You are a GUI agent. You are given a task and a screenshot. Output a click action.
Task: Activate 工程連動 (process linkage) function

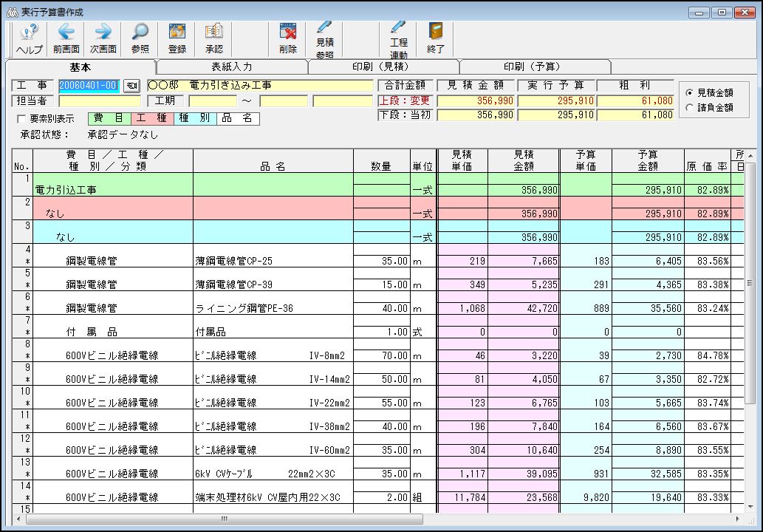pos(397,38)
